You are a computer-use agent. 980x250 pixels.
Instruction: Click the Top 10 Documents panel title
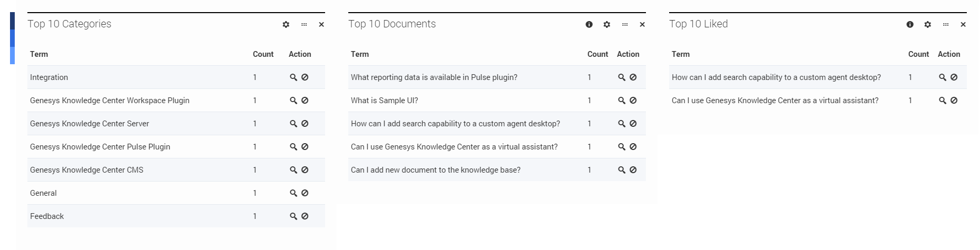392,24
